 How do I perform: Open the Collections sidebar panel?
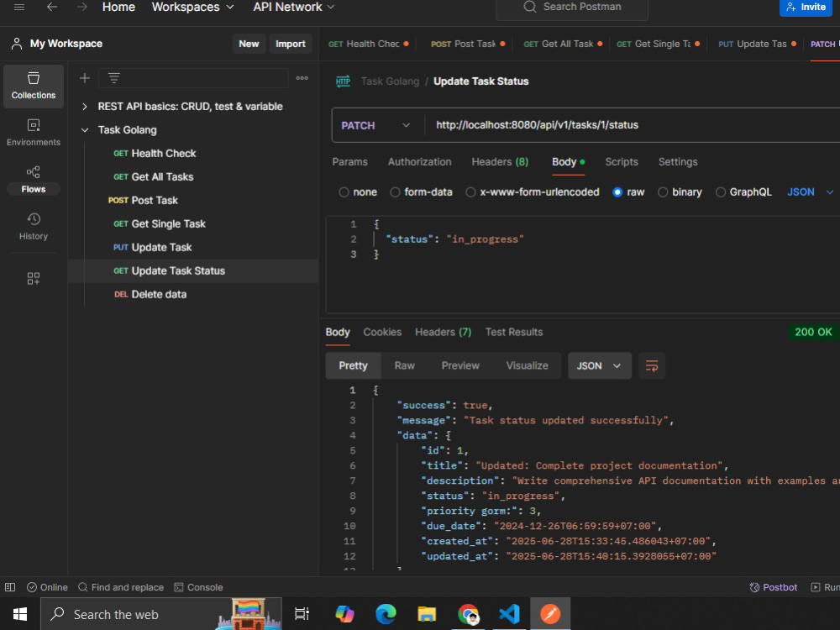34,87
